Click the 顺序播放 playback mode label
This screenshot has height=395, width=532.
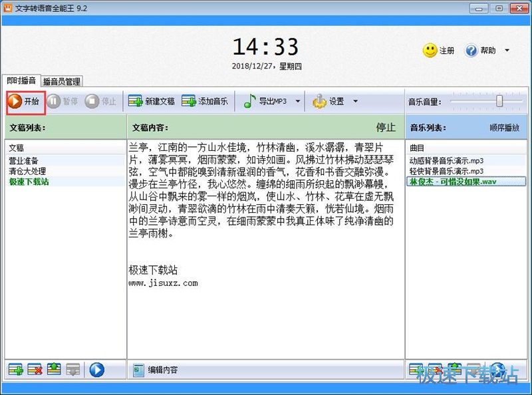point(504,128)
